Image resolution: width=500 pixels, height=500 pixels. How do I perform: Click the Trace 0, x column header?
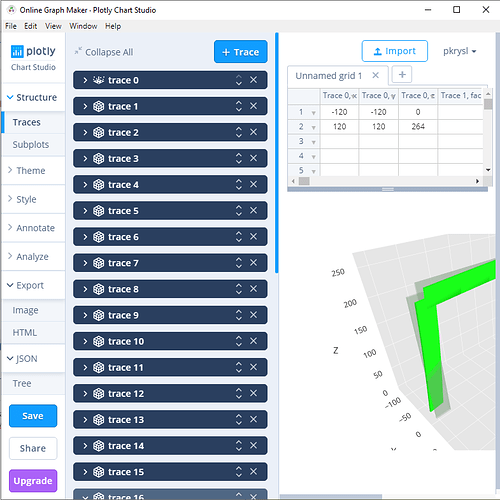click(x=339, y=96)
